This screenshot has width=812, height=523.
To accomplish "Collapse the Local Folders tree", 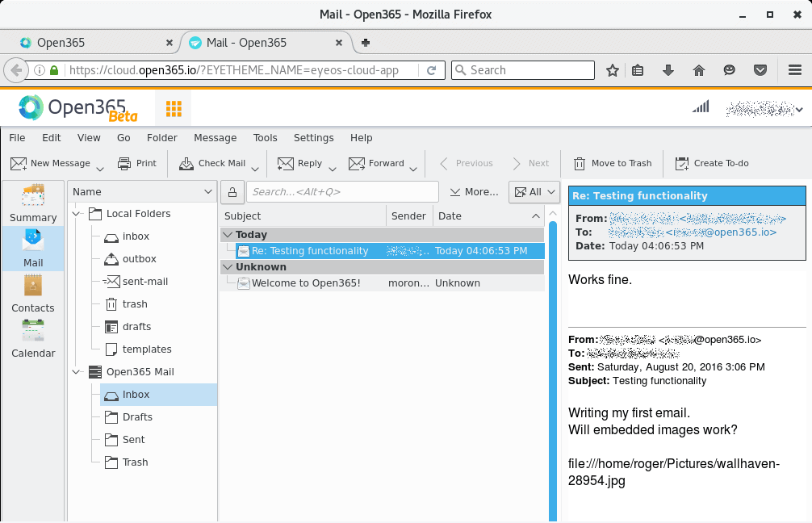I will (x=77, y=214).
